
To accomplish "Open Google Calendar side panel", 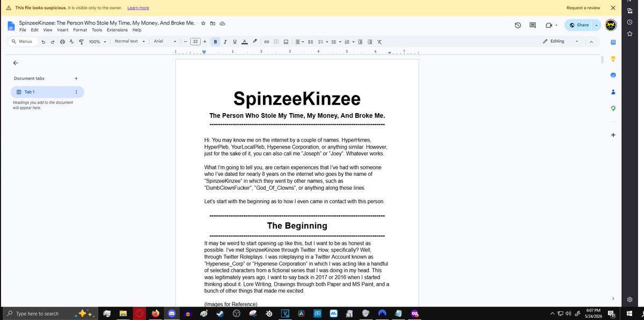I will pyautogui.click(x=613, y=42).
